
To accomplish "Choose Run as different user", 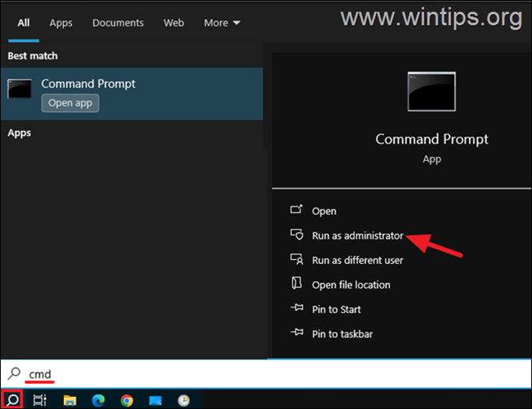I will click(x=357, y=261).
